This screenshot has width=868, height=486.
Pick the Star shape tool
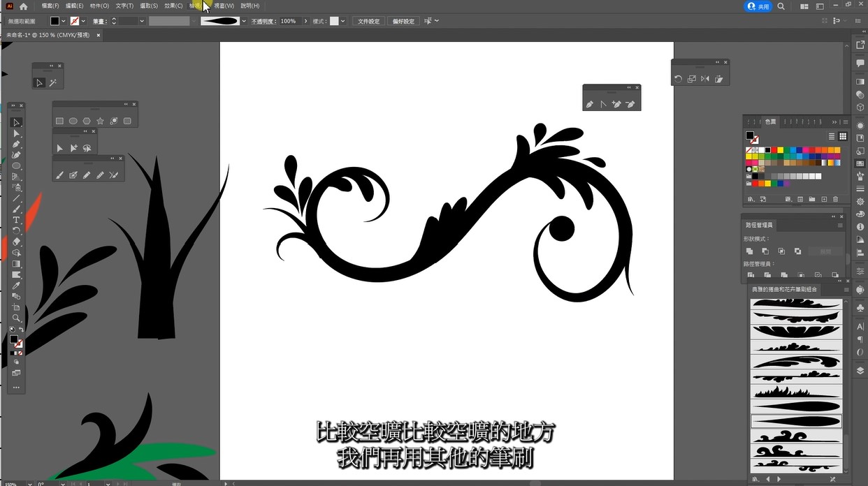(100, 121)
